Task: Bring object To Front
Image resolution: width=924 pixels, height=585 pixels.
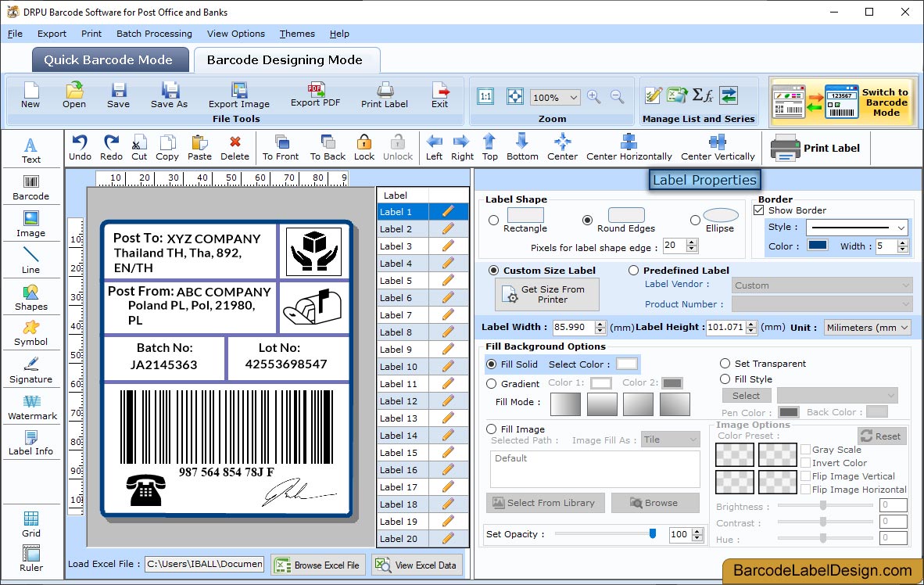Action: click(281, 148)
